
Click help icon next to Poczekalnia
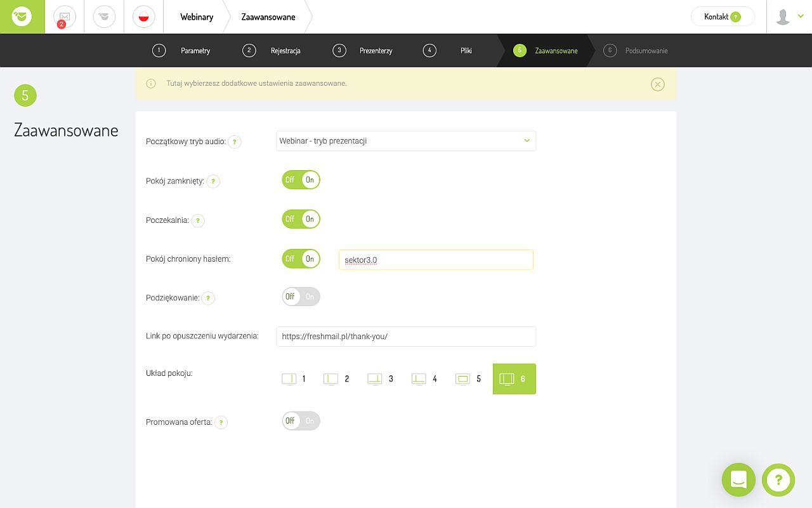pos(198,220)
